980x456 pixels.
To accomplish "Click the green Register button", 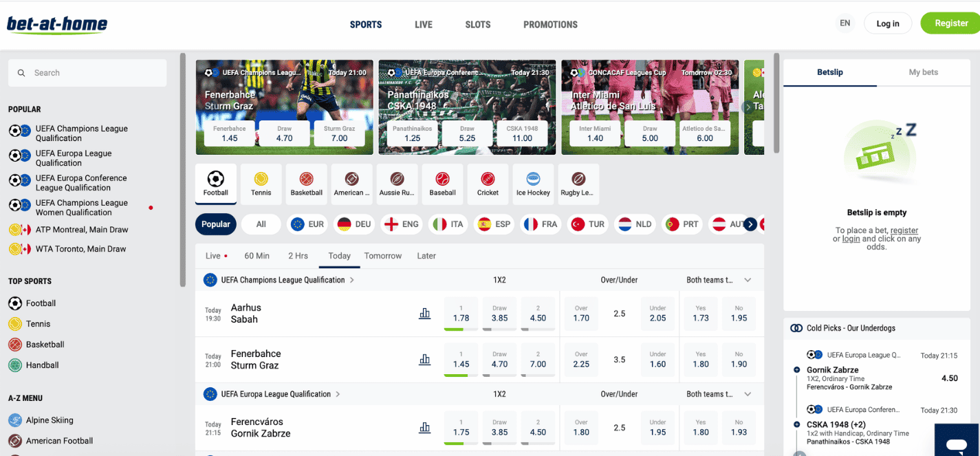I will pyautogui.click(x=951, y=23).
